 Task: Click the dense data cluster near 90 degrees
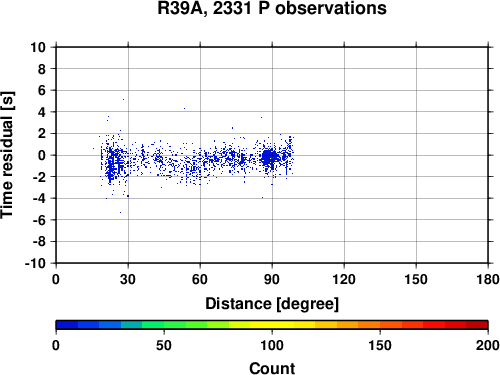point(269,157)
